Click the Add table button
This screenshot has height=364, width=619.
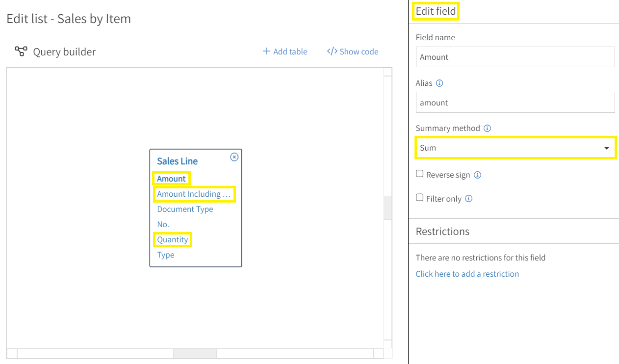tap(290, 51)
